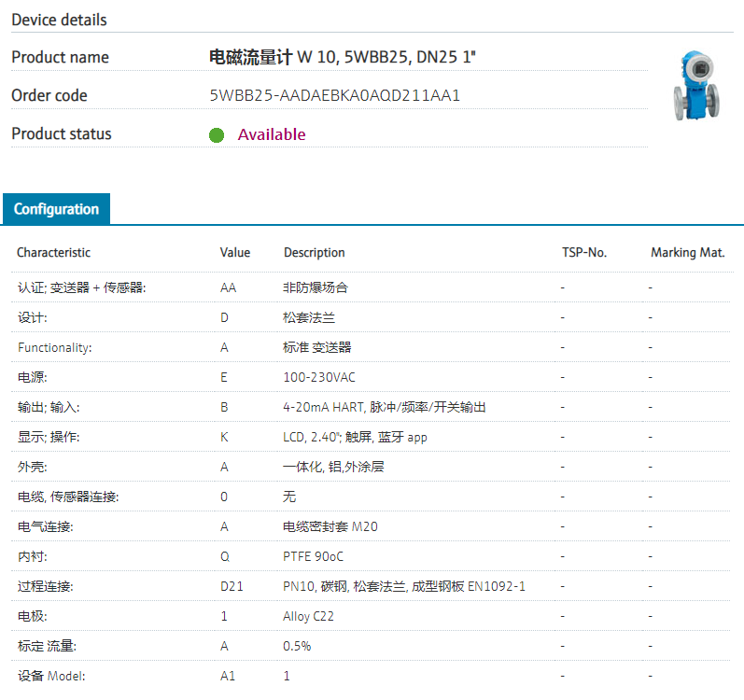
Task: Click the TSP-No. column header
Action: click(583, 253)
